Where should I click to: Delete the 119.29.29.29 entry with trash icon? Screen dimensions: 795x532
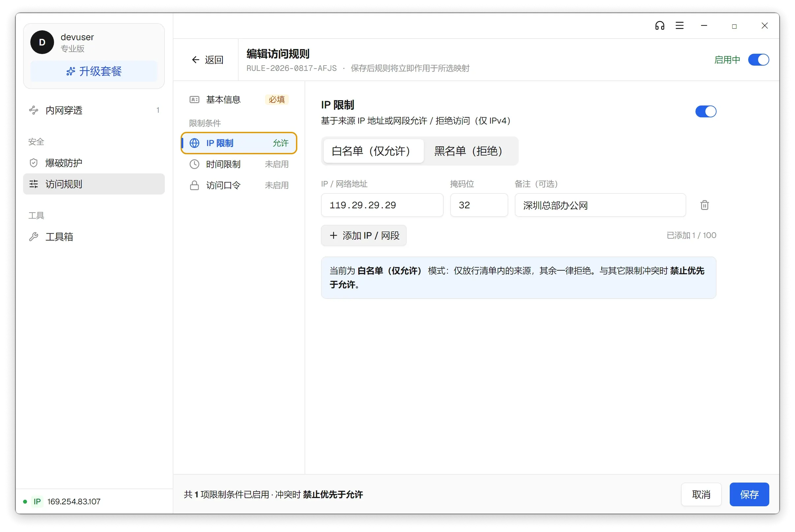click(704, 205)
